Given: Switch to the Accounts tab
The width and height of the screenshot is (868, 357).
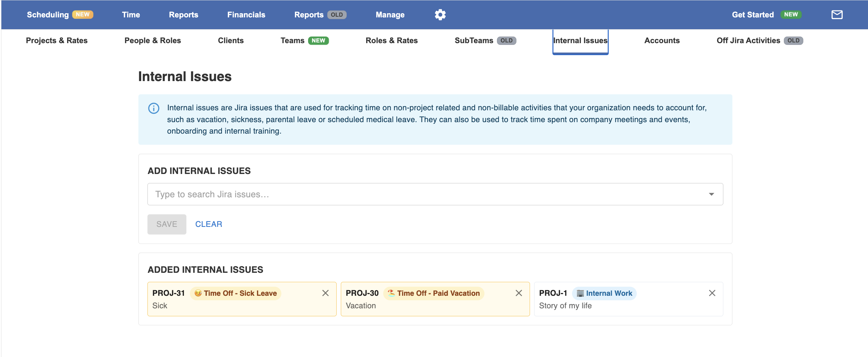Looking at the screenshot, I should coord(662,40).
